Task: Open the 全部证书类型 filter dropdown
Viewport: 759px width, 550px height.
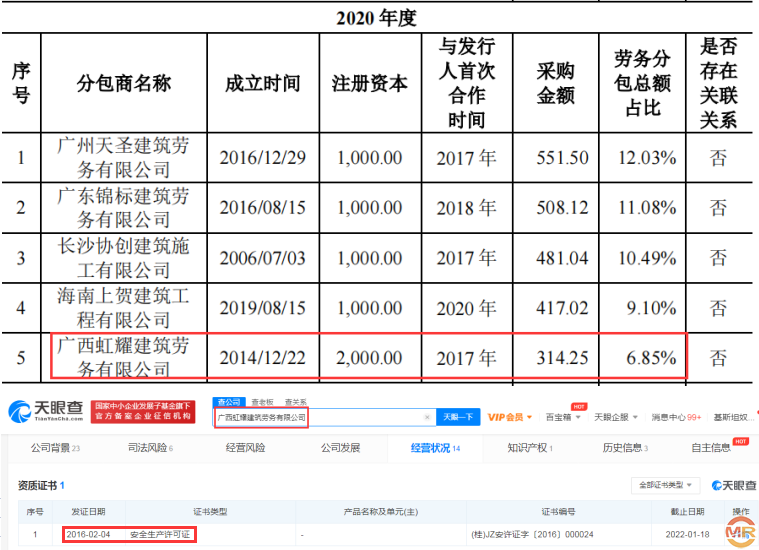Action: (665, 485)
